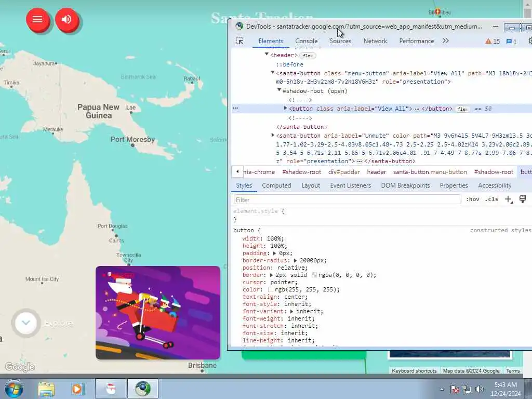Toggle :hov element state panel

(x=473, y=199)
